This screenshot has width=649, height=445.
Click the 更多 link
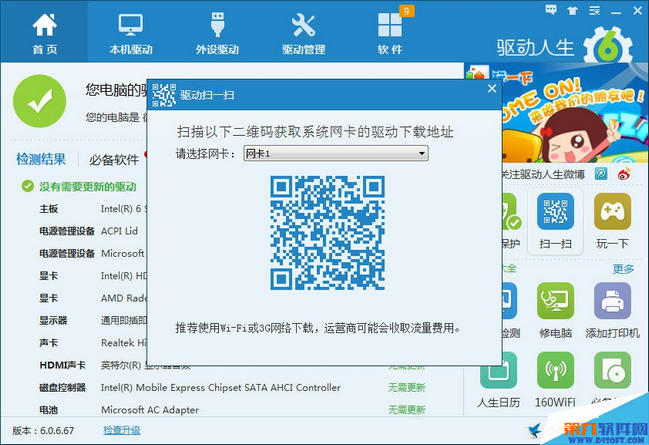[623, 269]
